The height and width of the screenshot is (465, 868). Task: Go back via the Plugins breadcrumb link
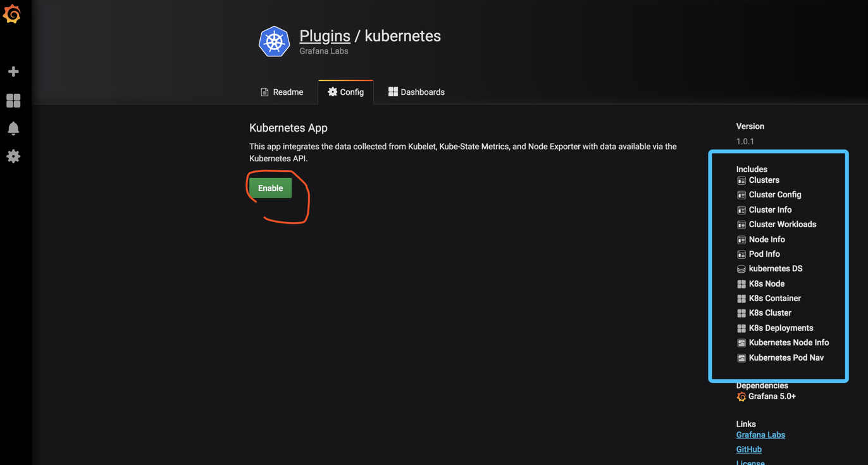tap(325, 36)
